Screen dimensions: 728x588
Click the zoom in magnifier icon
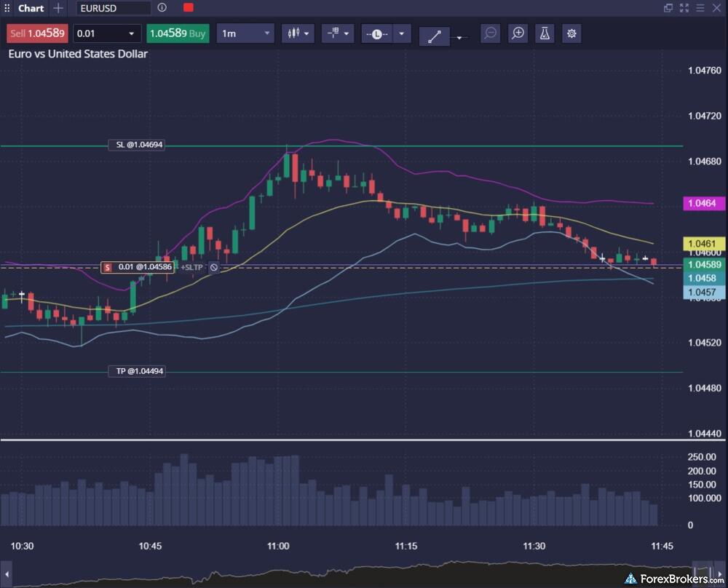[518, 33]
